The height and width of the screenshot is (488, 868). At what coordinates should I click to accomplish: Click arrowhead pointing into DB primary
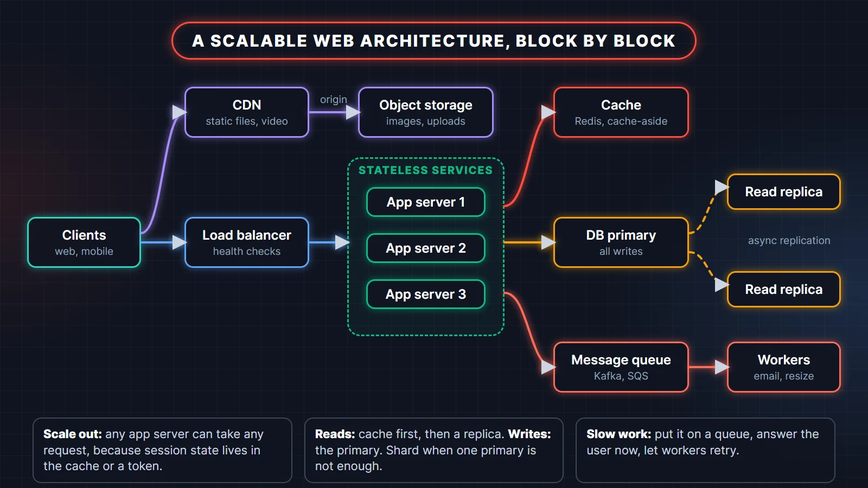pyautogui.click(x=548, y=242)
